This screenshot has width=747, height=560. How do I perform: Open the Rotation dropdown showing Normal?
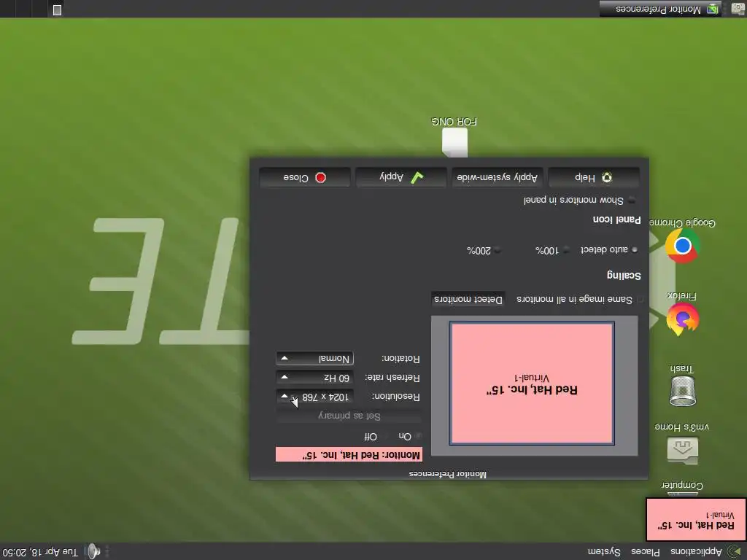(315, 358)
